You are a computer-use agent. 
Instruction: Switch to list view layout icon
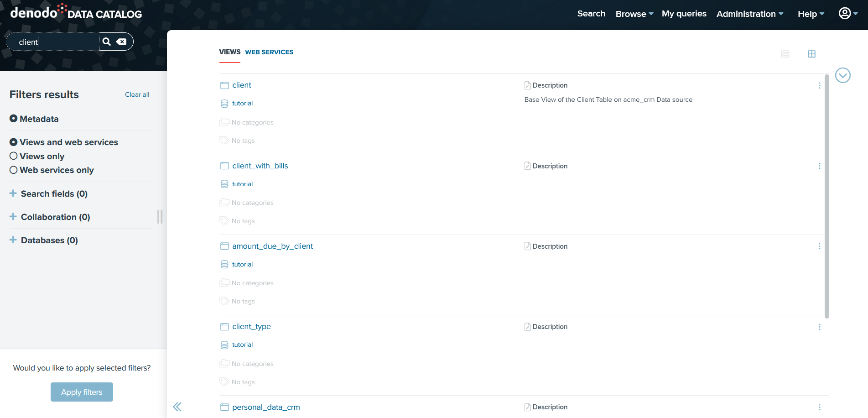click(785, 54)
